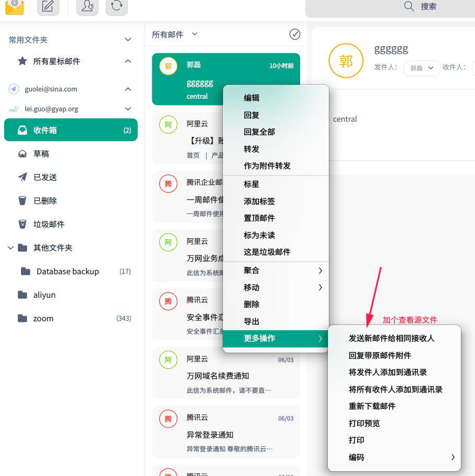Choose 导出 from context menu
The height and width of the screenshot is (476, 475).
[x=276, y=321]
